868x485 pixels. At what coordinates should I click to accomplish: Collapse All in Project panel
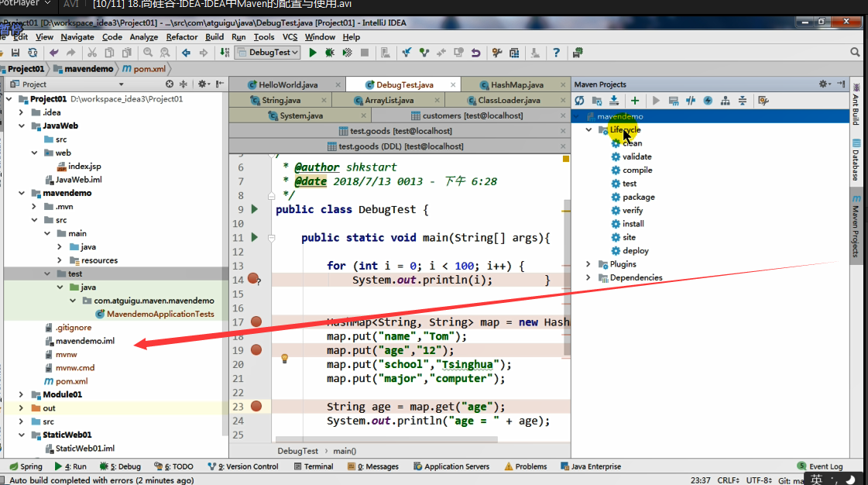[x=184, y=84]
